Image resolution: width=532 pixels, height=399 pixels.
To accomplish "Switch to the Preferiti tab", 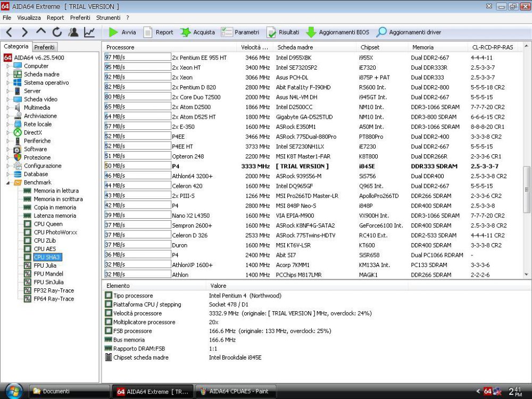I will [x=45, y=47].
